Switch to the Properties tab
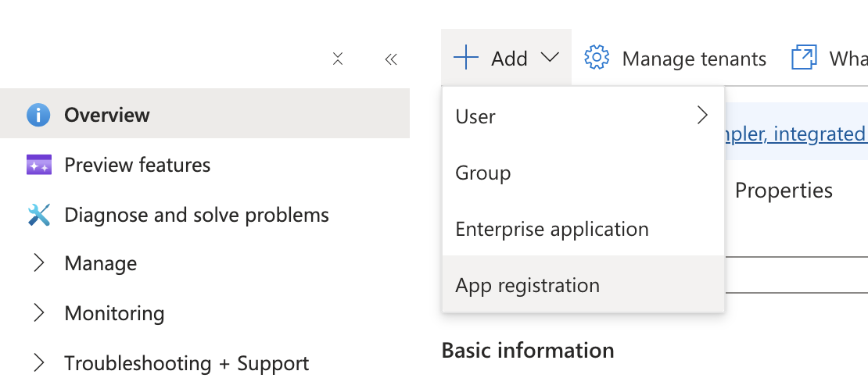The width and height of the screenshot is (868, 378). 784,191
